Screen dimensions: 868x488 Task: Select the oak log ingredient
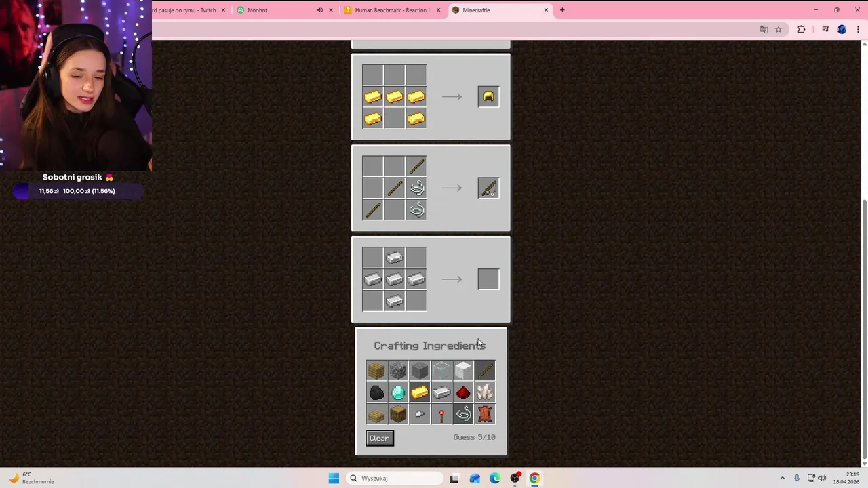[x=398, y=413]
